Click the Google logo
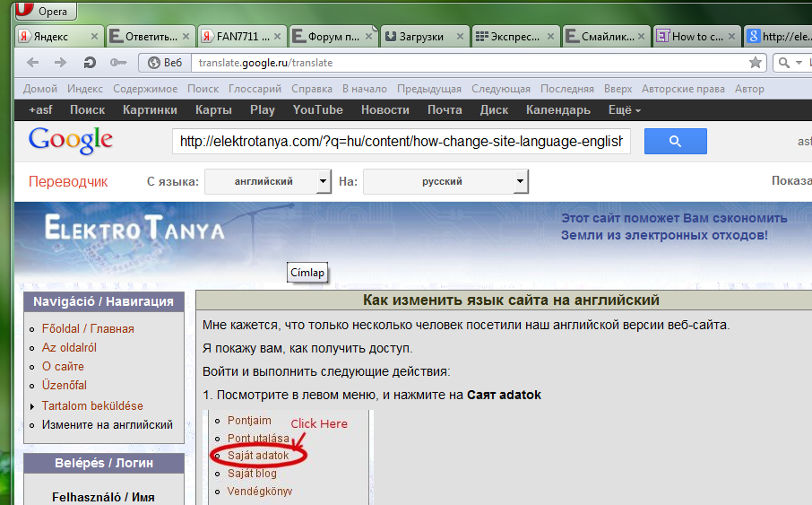This screenshot has height=505, width=812. tap(71, 142)
